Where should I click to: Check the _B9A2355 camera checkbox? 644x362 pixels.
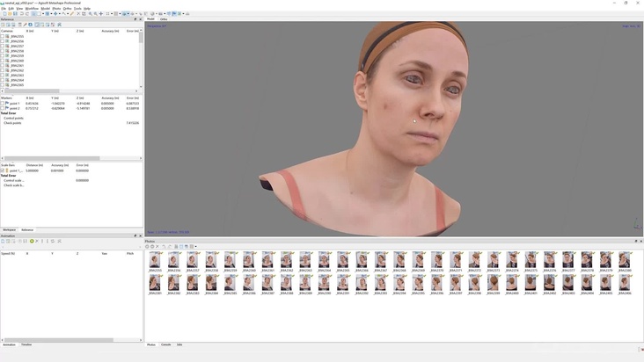coord(3,36)
